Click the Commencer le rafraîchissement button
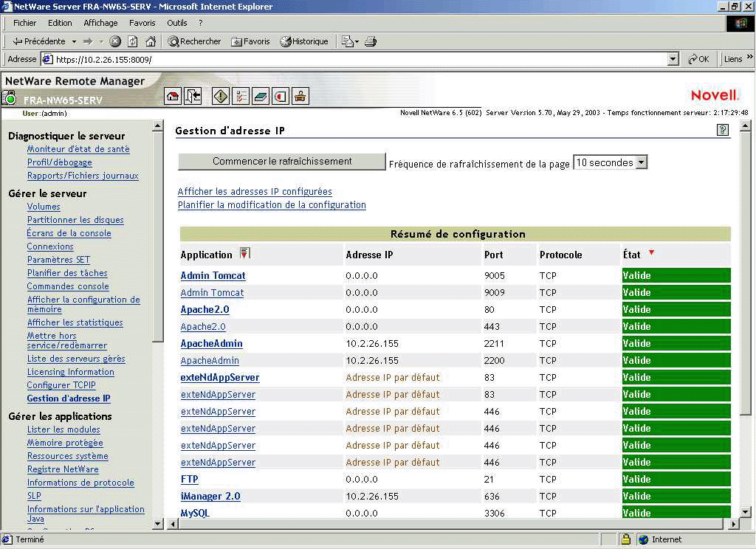 282,162
